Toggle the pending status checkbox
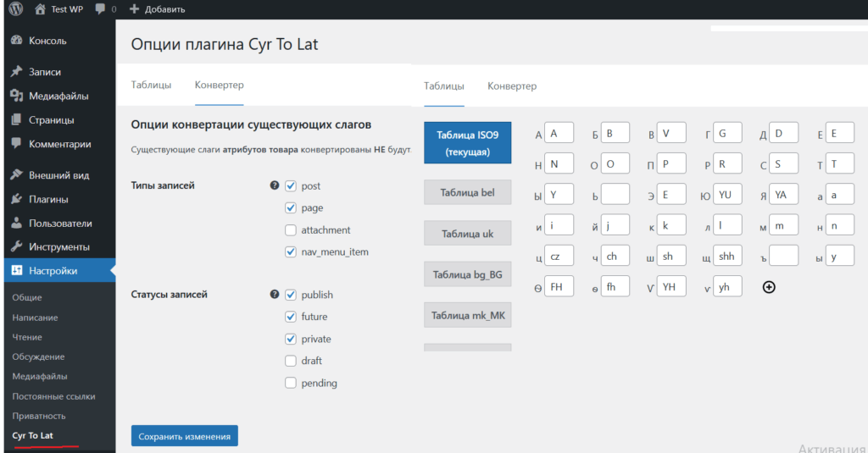Image resolution: width=868 pixels, height=453 pixels. coord(291,383)
